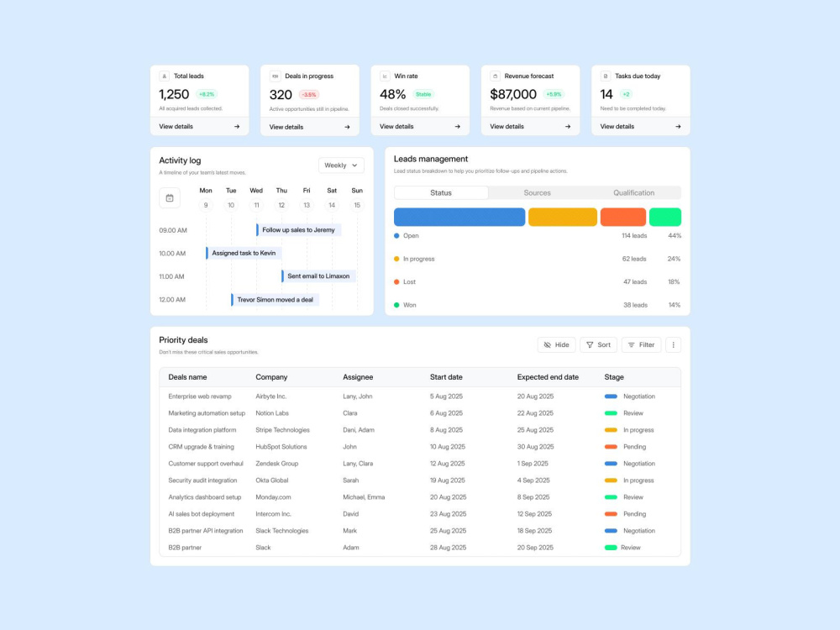Click the arrow in Deals in progress card
The height and width of the screenshot is (630, 840).
coord(347,127)
